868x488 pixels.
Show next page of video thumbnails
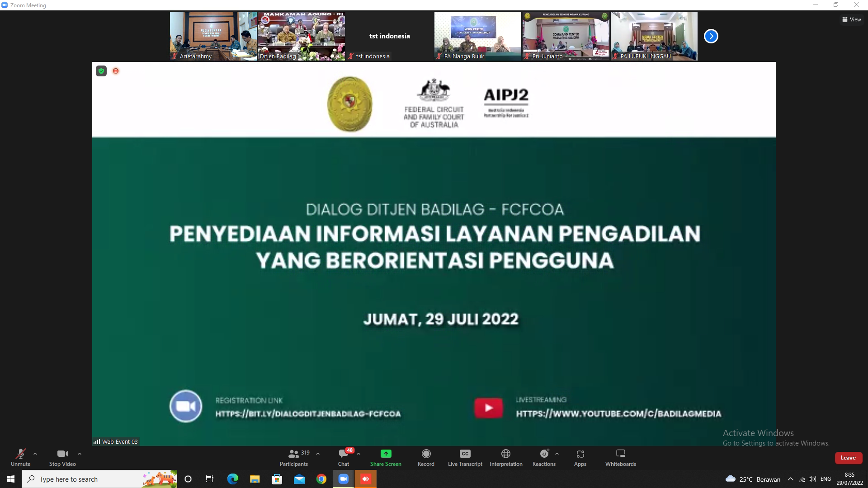pyautogui.click(x=711, y=36)
